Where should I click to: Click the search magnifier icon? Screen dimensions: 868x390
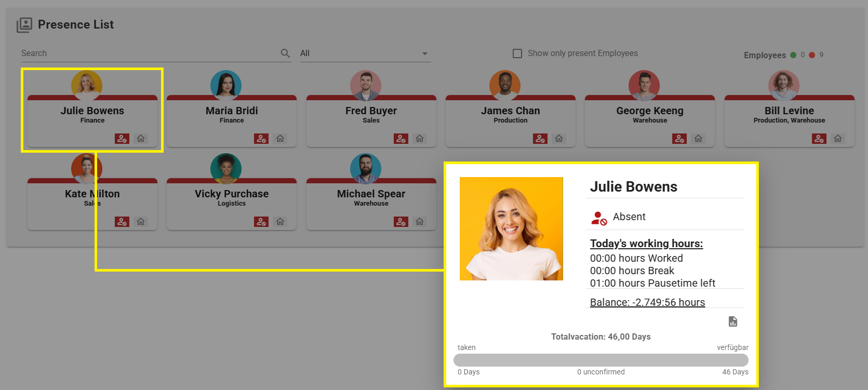coord(285,53)
